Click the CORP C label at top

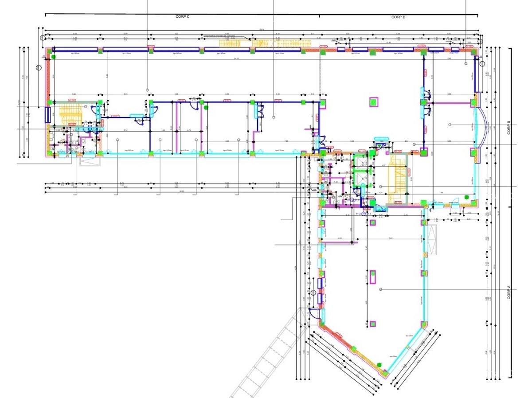pos(182,16)
